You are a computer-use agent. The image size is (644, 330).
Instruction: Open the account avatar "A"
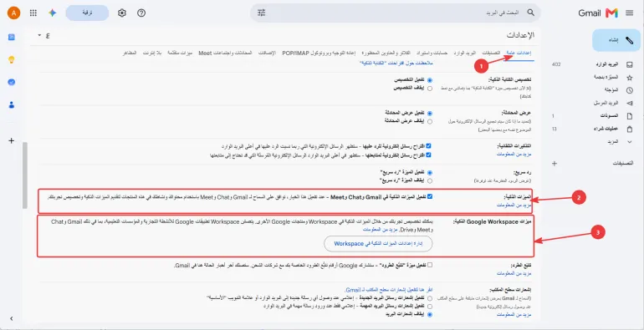[13, 13]
